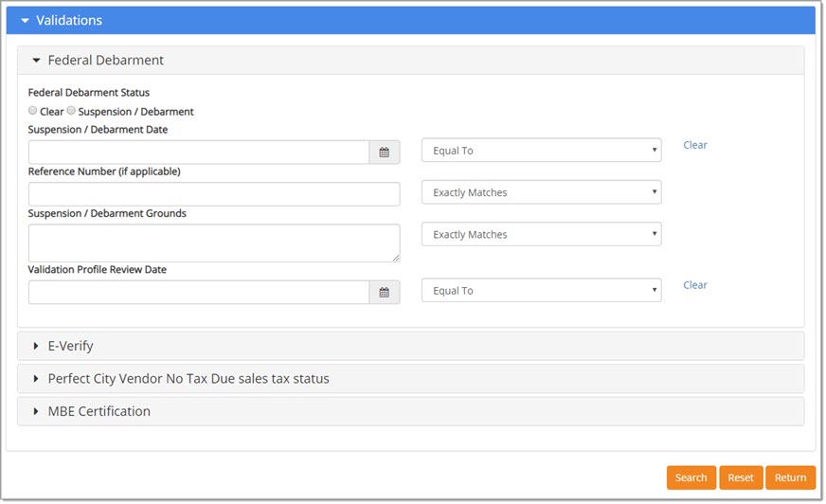Open calendar for Suspension / Debarment Date

(x=384, y=153)
